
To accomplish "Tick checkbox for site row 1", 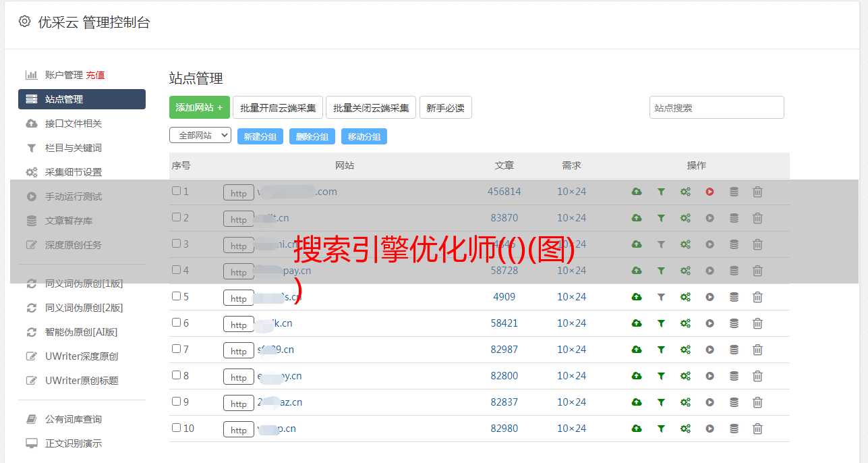I will 176,191.
